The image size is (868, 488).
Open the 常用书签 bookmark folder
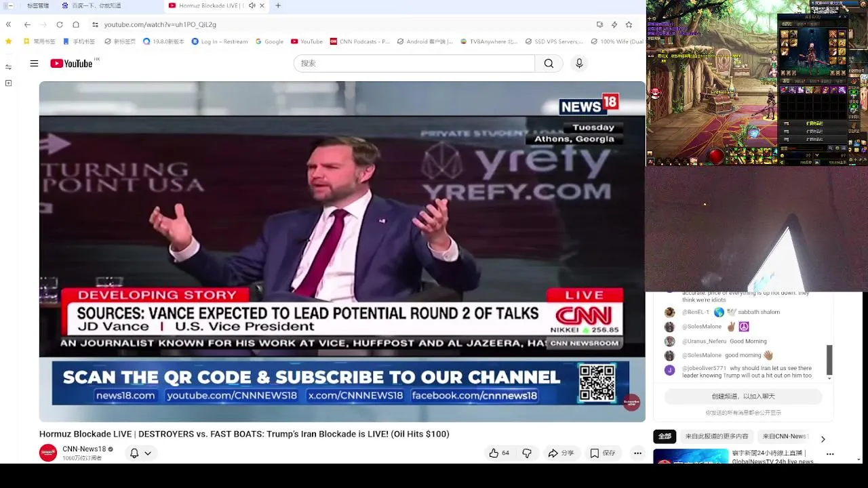point(39,41)
